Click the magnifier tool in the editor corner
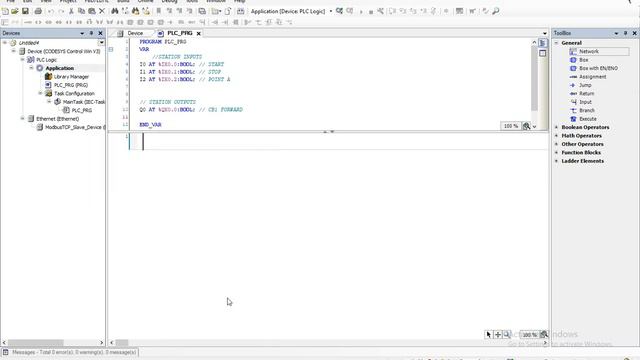 click(x=507, y=335)
